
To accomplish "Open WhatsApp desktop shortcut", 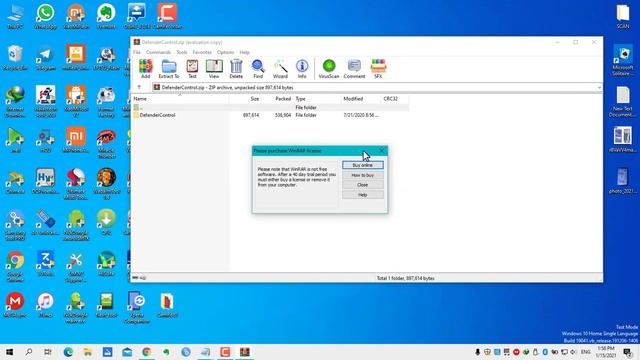I will click(x=45, y=16).
